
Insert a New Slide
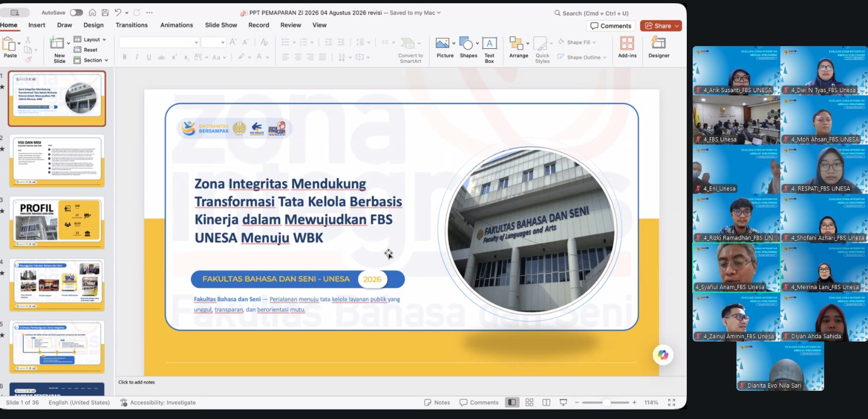click(x=59, y=50)
